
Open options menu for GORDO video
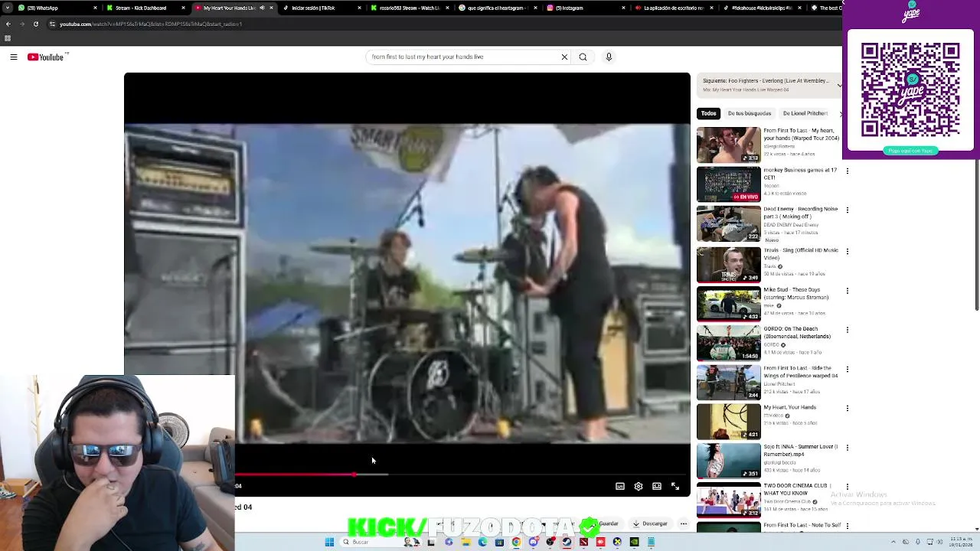point(847,330)
